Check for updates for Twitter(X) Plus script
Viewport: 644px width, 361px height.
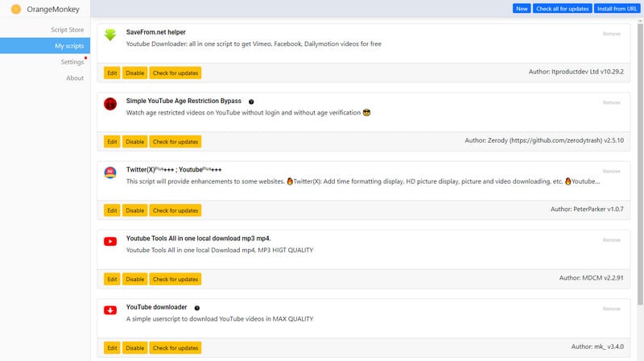click(175, 210)
